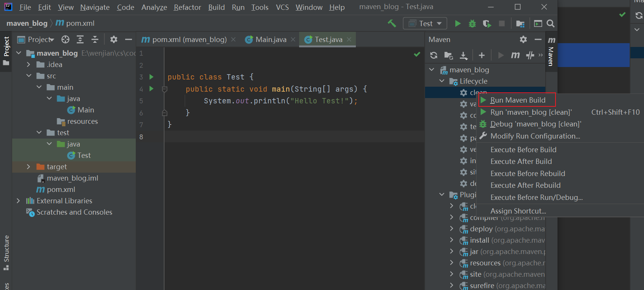The width and height of the screenshot is (644, 290).
Task: Open the VCS menu
Action: pyautogui.click(x=282, y=7)
